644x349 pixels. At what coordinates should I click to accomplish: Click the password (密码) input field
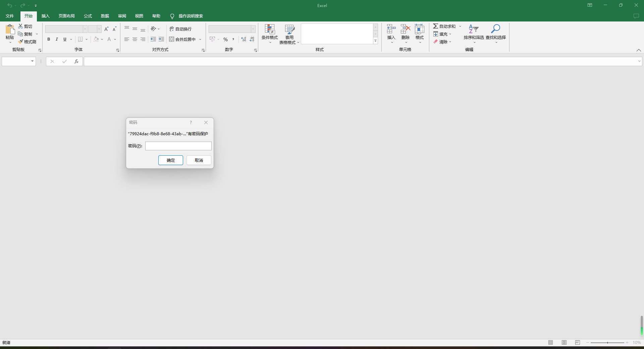178,146
